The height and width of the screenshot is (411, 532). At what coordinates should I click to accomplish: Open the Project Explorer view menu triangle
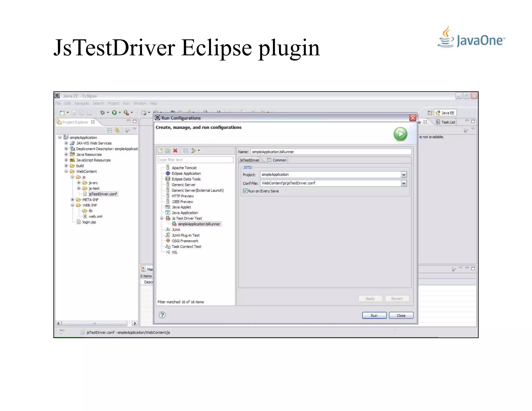[x=135, y=129]
